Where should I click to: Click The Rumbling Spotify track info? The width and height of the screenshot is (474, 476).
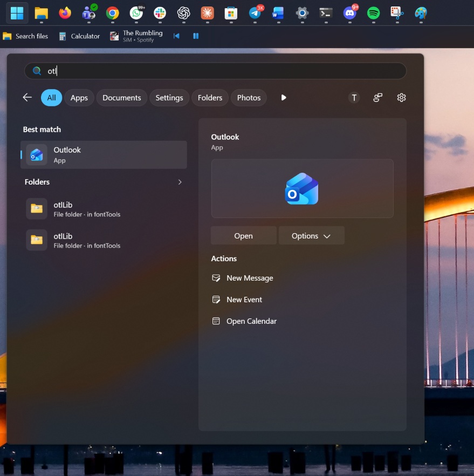[136, 36]
